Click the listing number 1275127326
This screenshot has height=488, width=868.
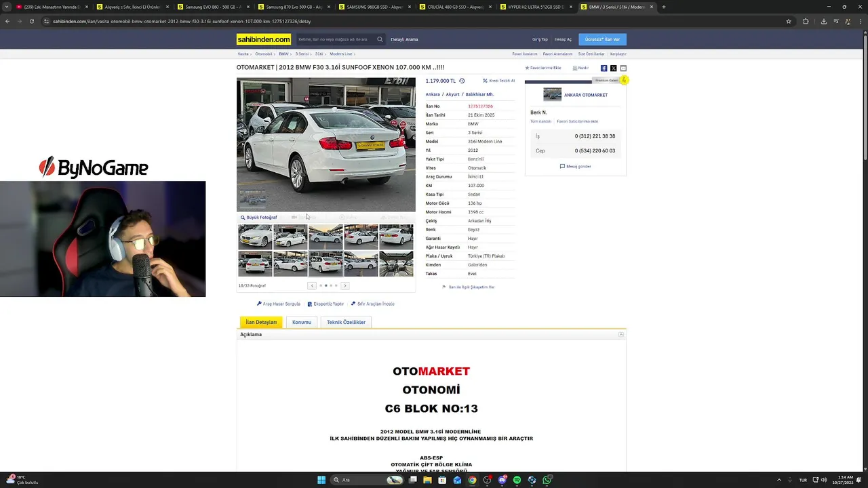tap(480, 106)
